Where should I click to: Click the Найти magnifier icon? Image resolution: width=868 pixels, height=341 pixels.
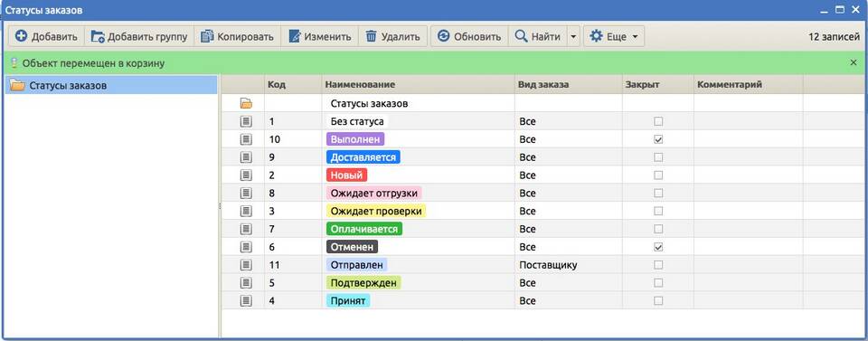(x=521, y=36)
